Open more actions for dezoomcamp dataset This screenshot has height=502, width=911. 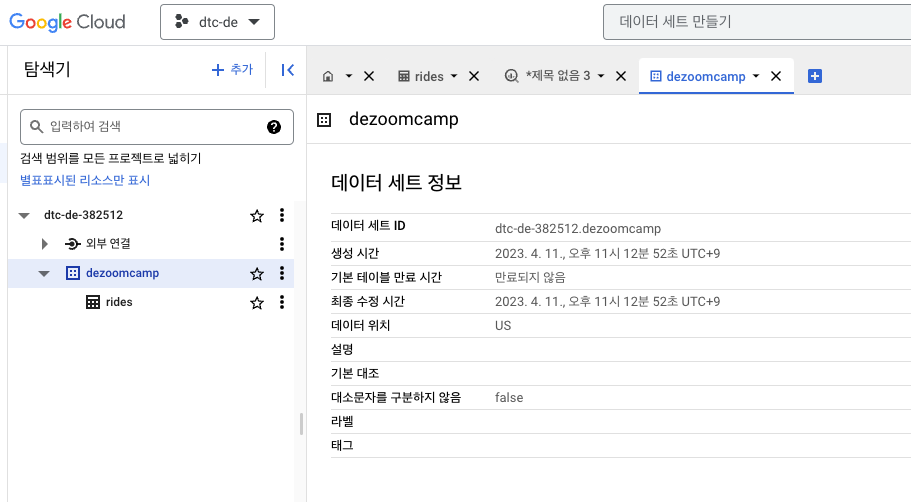click(282, 273)
